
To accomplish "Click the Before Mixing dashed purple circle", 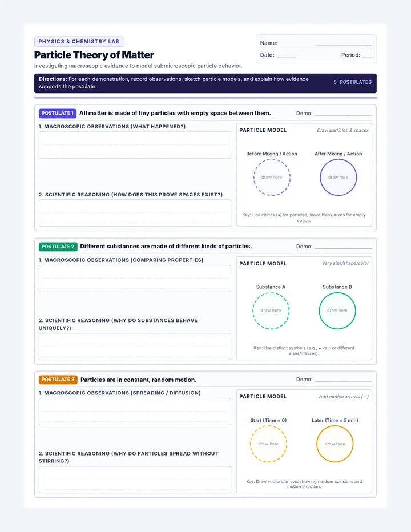I will point(272,178).
